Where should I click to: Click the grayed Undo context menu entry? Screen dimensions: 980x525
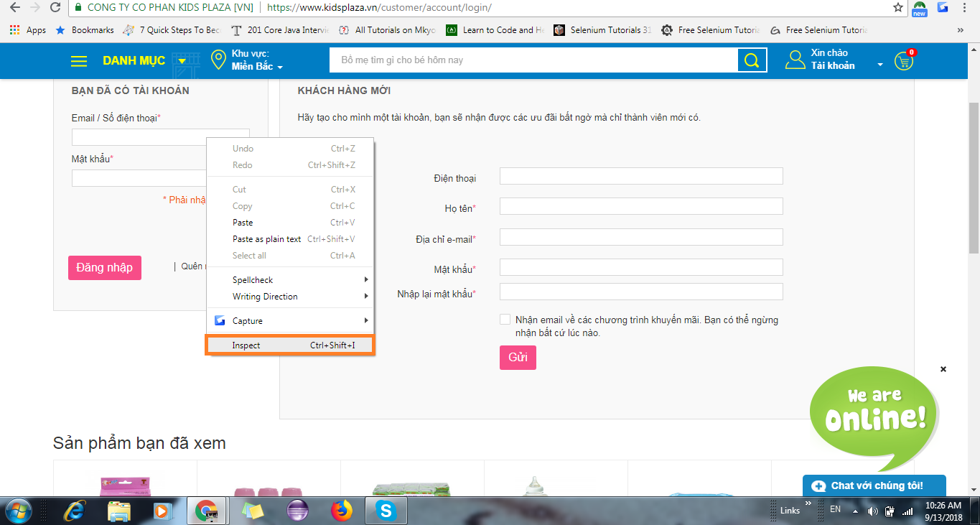point(289,149)
